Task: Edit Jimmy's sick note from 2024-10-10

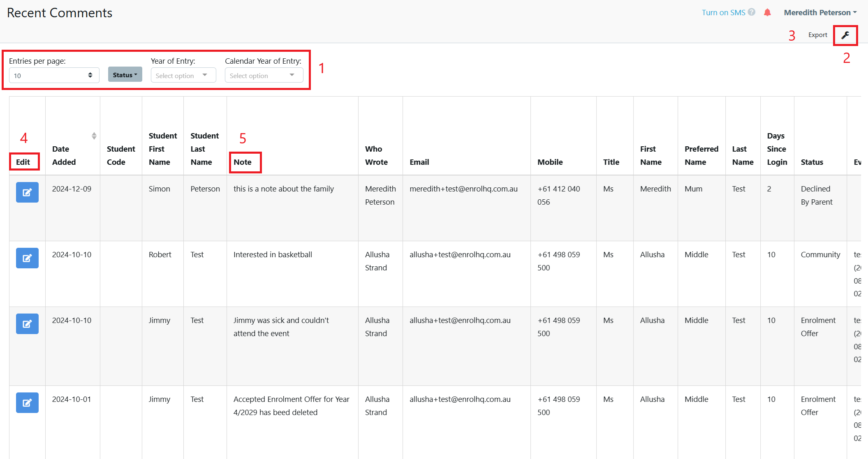Action: point(27,324)
